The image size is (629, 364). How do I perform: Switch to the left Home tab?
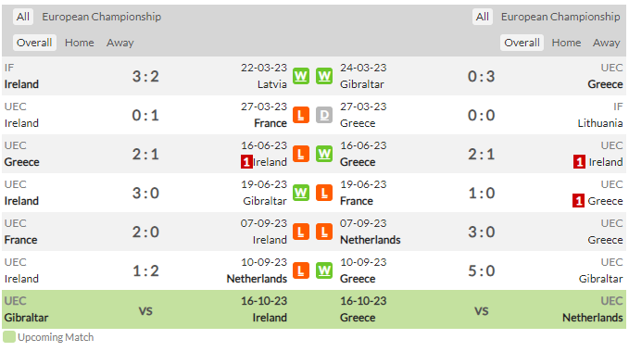[80, 43]
